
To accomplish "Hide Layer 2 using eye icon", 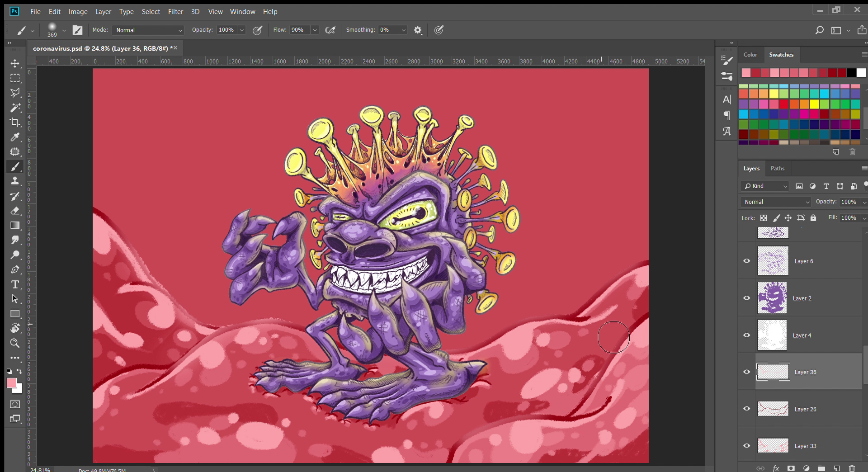I will [x=747, y=298].
